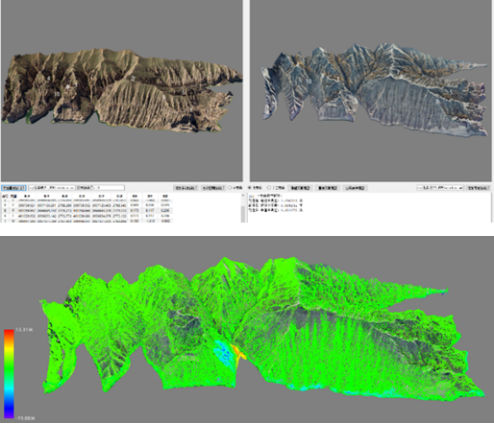Image resolution: width=494 pixels, height=424 pixels.
Task: Click the first of three buttons after the right pane radios
Action: [x=300, y=188]
